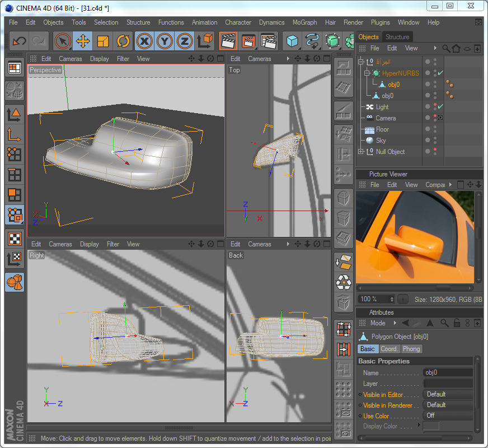
Task: Switch the world/object coordinate system icon
Action: [205, 41]
